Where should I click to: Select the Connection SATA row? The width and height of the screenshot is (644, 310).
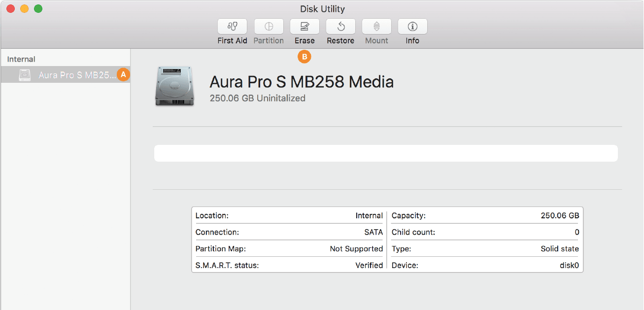pos(289,232)
